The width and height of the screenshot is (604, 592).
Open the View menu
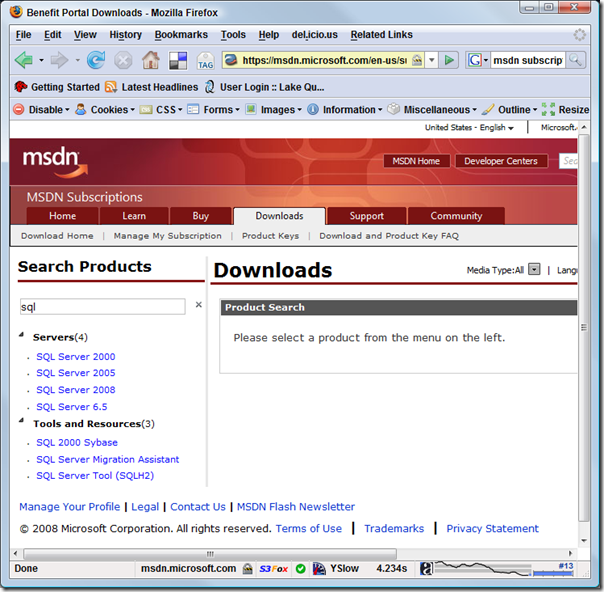(x=85, y=35)
